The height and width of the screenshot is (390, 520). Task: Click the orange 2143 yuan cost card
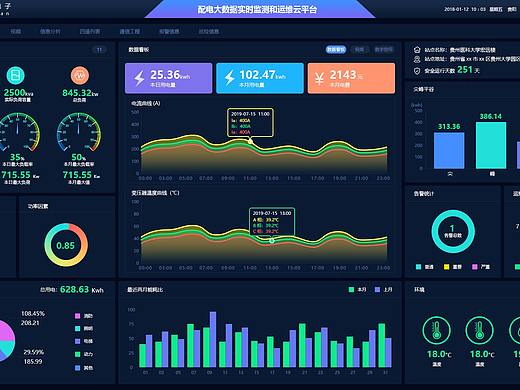coord(351,78)
